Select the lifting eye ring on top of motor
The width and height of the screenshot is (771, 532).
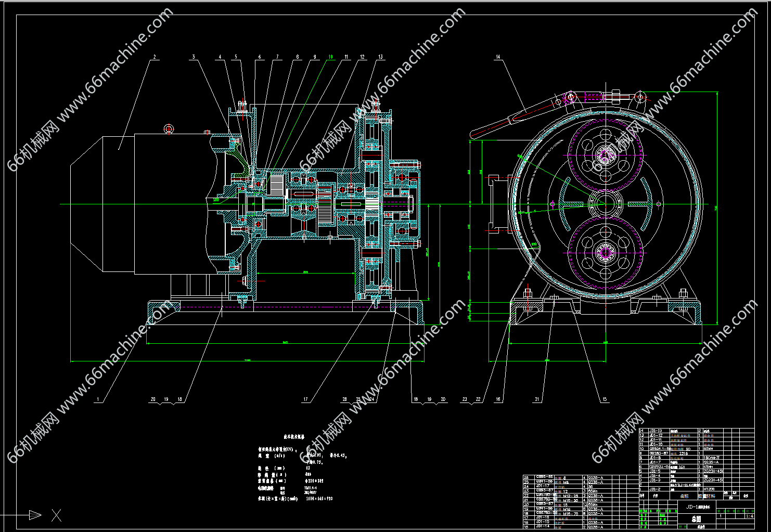click(168, 128)
